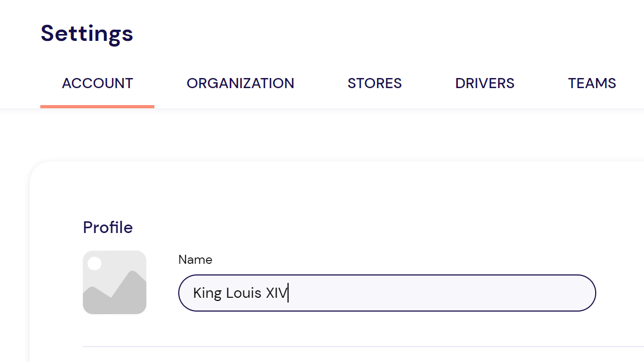Click the sun circle in the placeholder image
This screenshot has width=644, height=362.
click(x=94, y=263)
